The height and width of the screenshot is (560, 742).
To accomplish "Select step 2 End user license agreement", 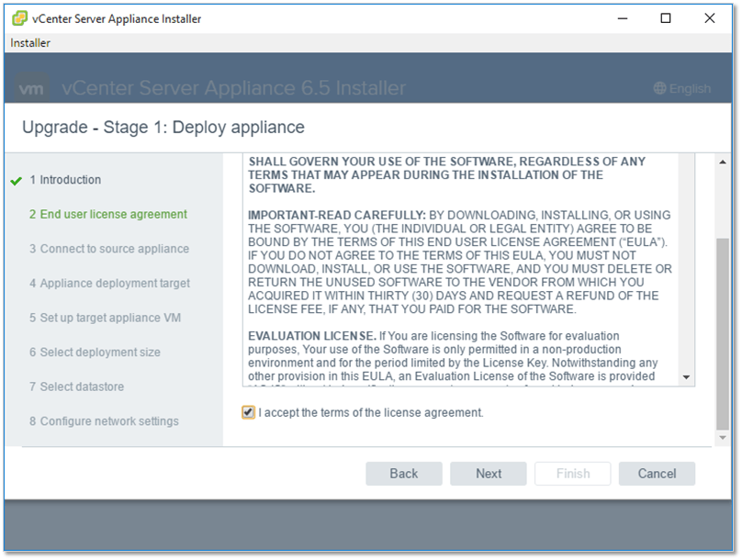I will 108,214.
